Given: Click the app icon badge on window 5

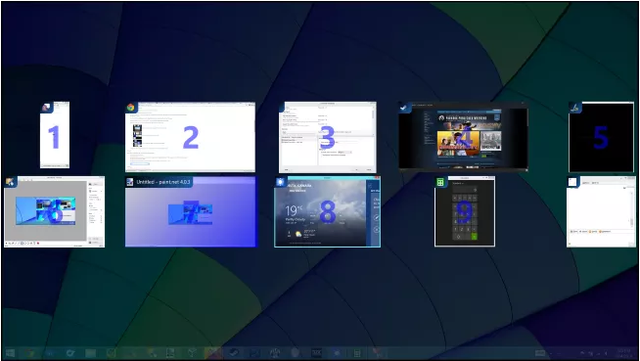Looking at the screenshot, I should coord(575,108).
